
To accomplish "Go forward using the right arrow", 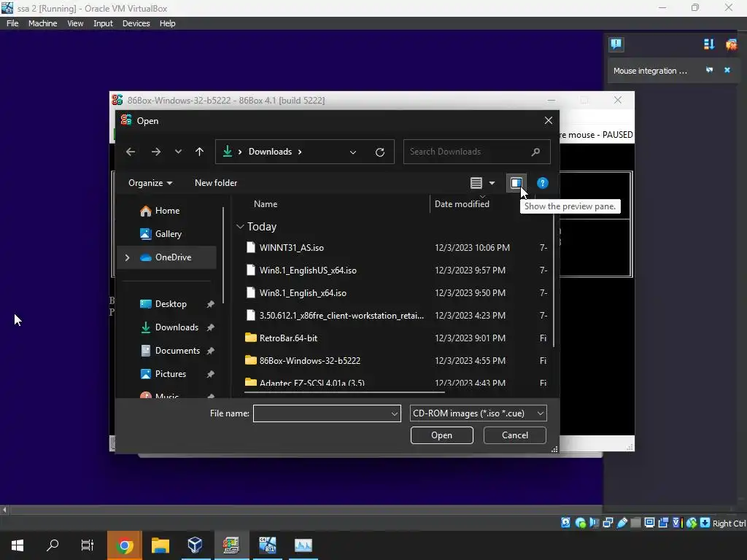I will (156, 152).
